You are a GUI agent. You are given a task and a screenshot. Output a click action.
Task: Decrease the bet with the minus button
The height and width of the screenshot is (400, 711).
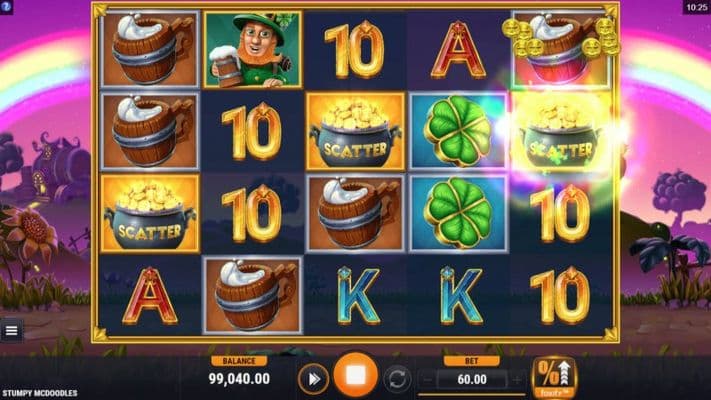428,379
